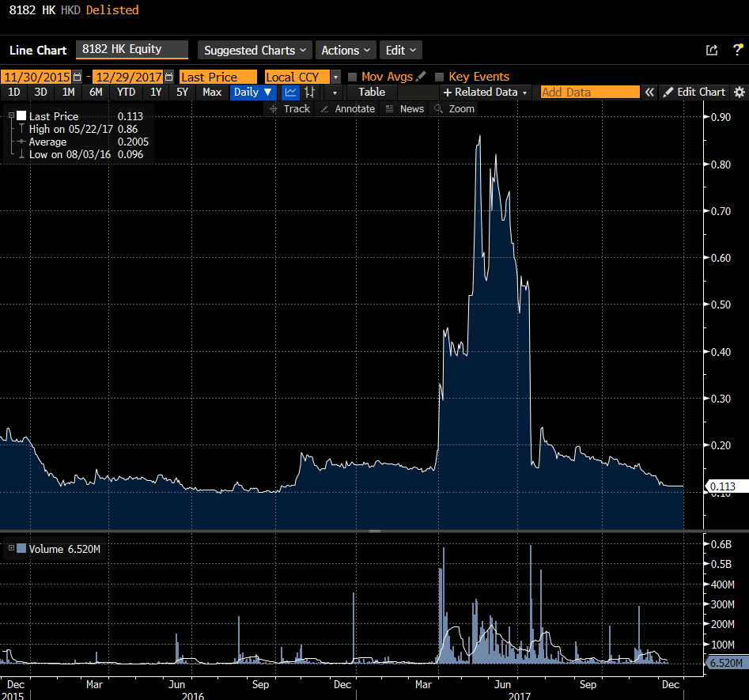This screenshot has width=749, height=700.
Task: Open chart settings gear icon
Action: (x=739, y=93)
